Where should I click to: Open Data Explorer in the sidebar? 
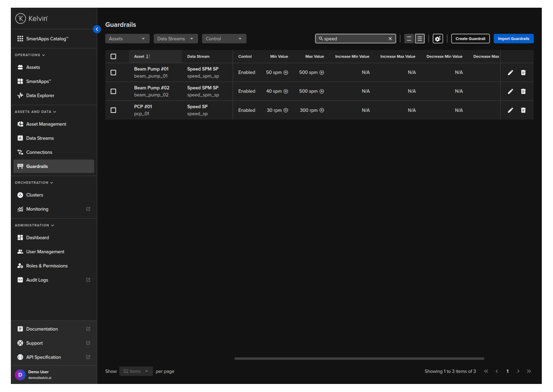click(x=40, y=96)
